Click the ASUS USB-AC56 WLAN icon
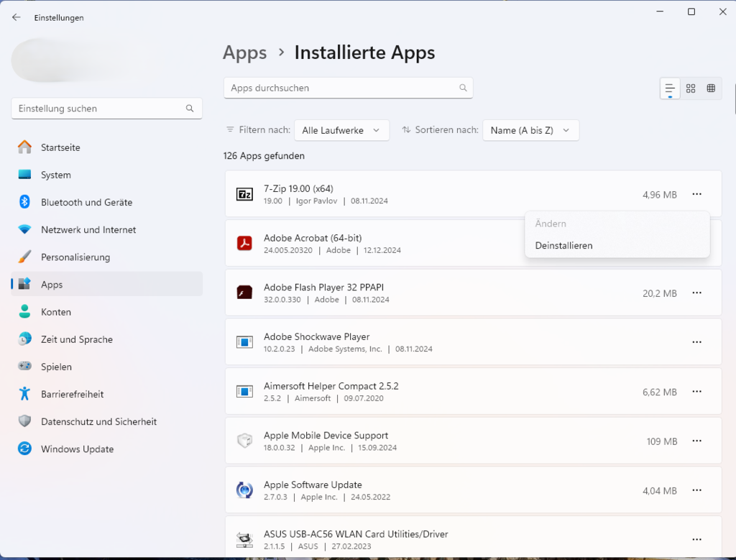This screenshot has height=560, width=736. pyautogui.click(x=244, y=539)
